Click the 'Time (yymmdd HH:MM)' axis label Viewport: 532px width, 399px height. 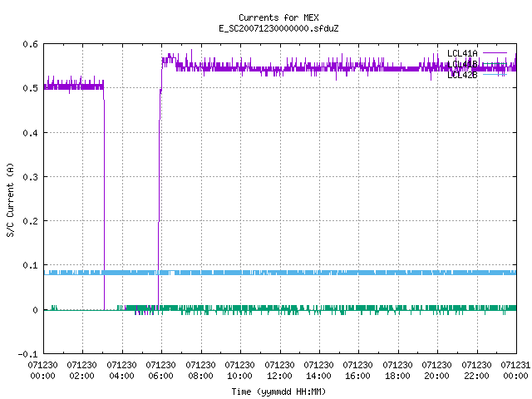(x=278, y=392)
